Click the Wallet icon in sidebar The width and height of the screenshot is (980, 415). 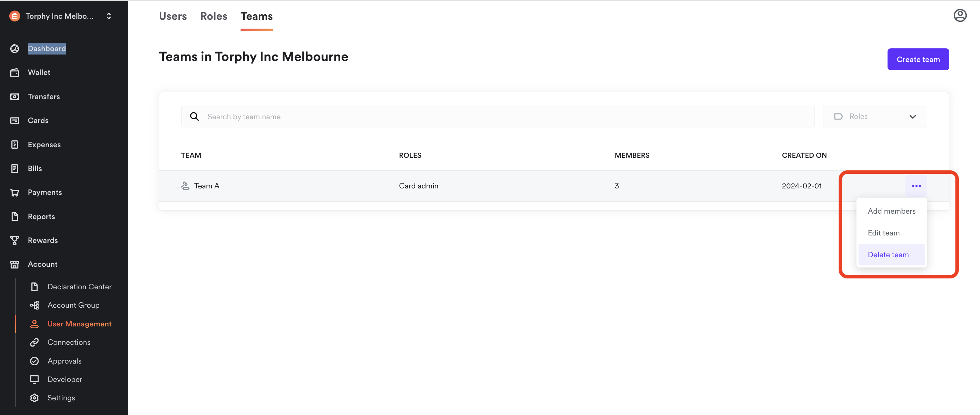tap(14, 72)
